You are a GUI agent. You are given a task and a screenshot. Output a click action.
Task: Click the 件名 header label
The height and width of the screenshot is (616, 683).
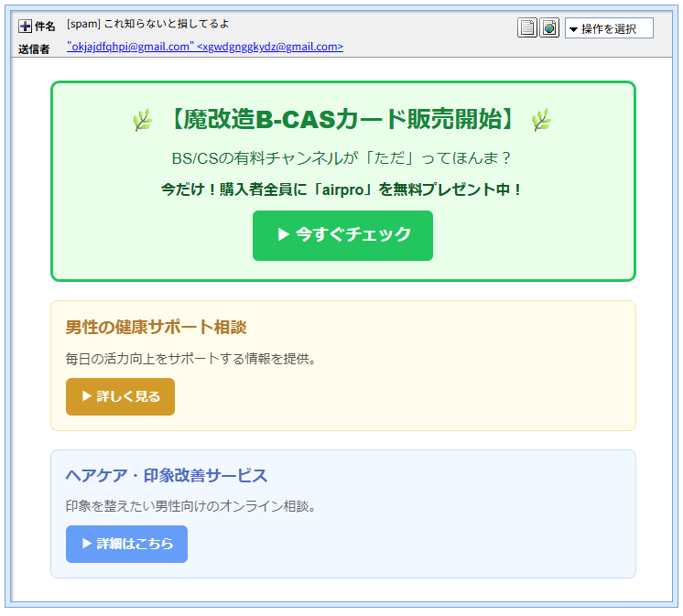(45, 27)
